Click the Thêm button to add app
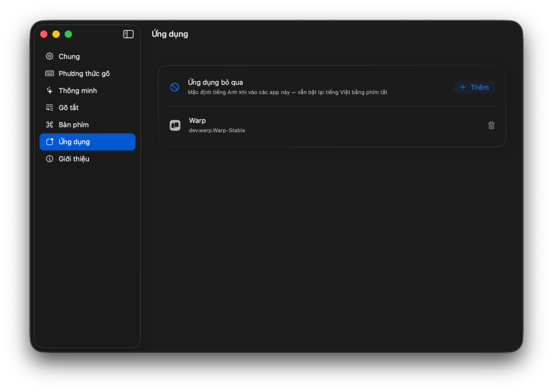This screenshot has width=553, height=392. 474,87
